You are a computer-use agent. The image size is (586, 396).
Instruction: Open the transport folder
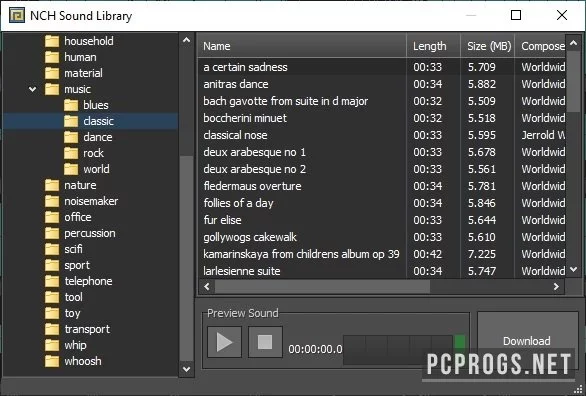pyautogui.click(x=77, y=329)
